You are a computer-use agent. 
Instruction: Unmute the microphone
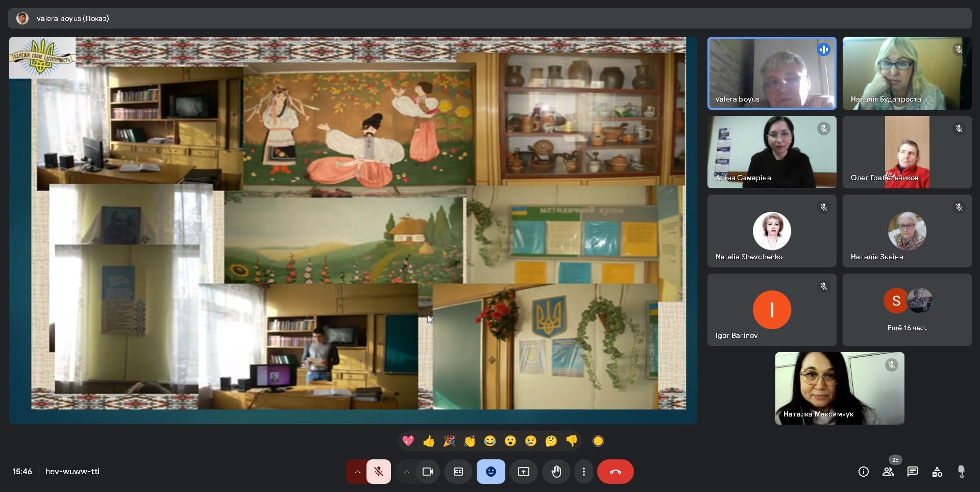coord(379,472)
